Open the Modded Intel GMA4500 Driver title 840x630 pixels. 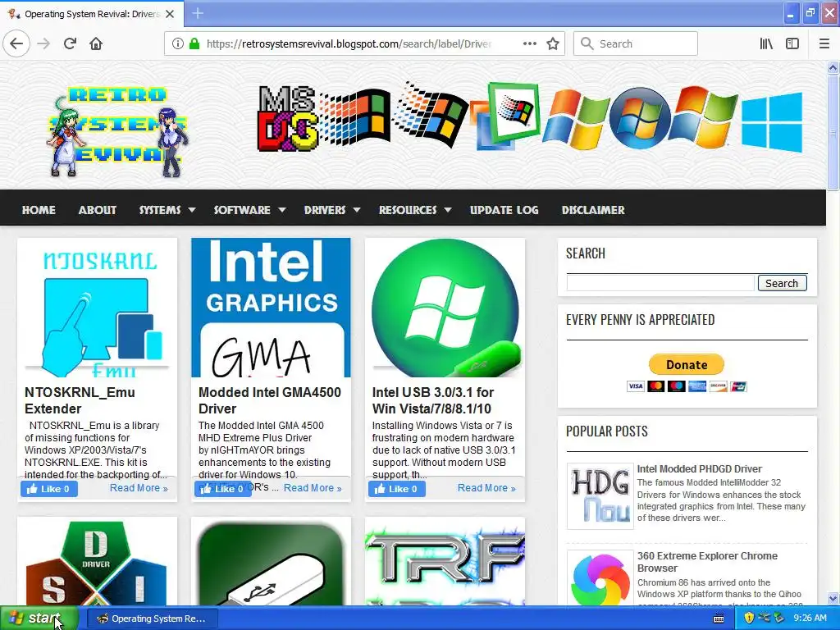269,400
